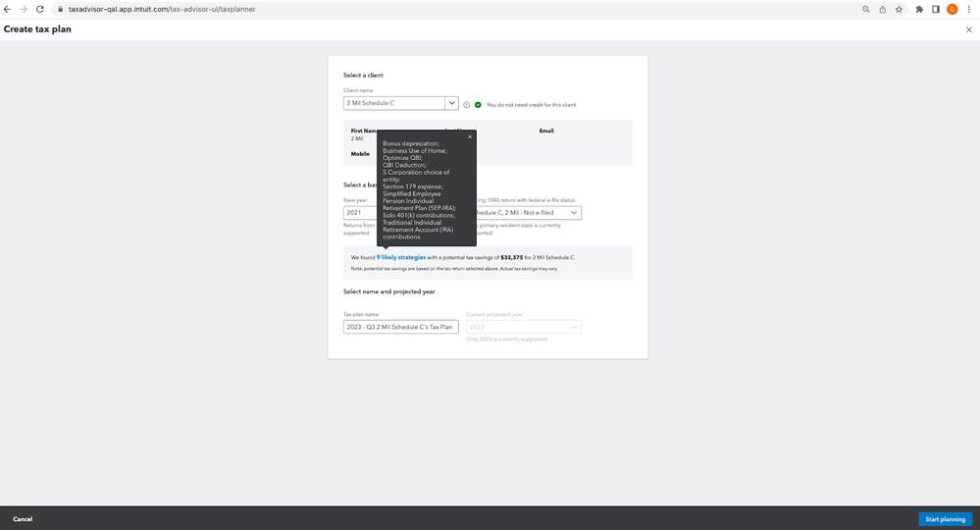Bookmark this page with star icon
This screenshot has width=980, height=530.
click(899, 9)
